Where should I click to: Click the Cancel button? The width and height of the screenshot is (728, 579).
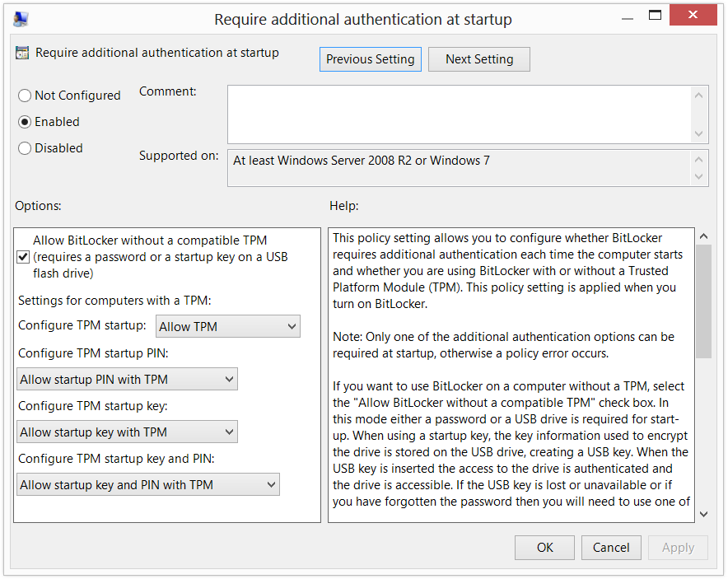click(611, 548)
